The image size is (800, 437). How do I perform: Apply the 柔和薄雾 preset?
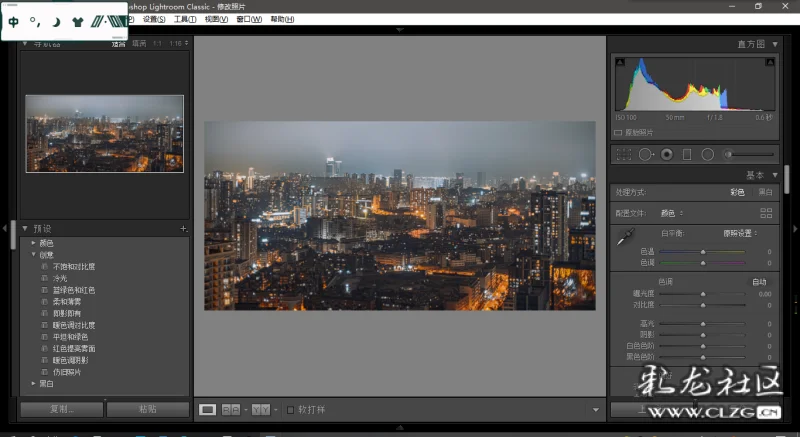click(x=67, y=302)
